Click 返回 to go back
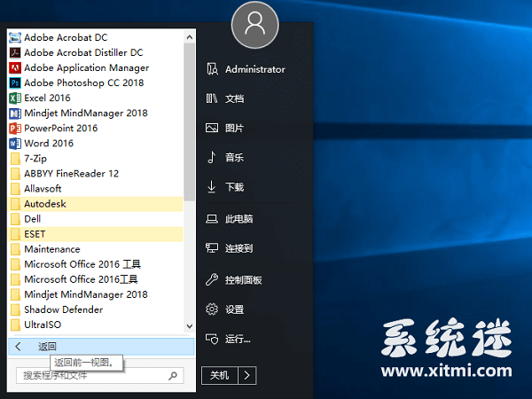The height and width of the screenshot is (399, 532). [101, 347]
